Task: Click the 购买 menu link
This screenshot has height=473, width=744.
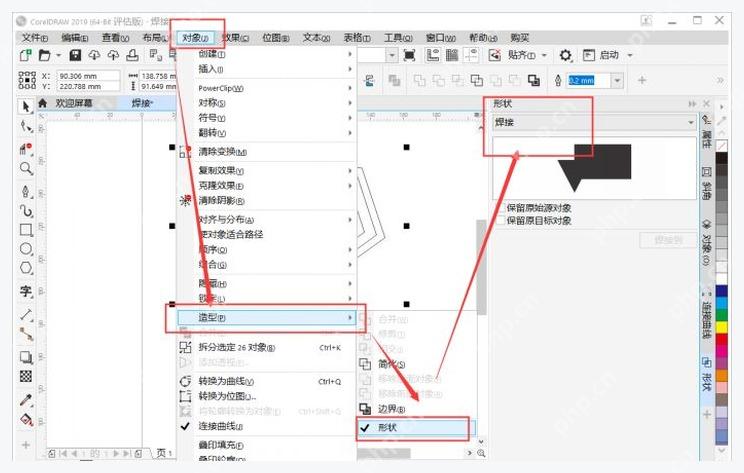Action: pos(520,37)
